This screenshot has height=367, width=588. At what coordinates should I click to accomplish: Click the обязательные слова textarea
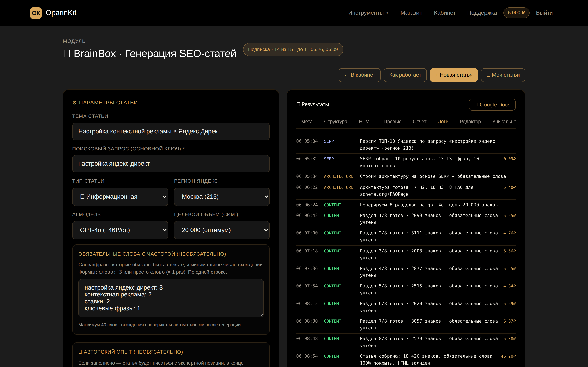pyautogui.click(x=171, y=298)
